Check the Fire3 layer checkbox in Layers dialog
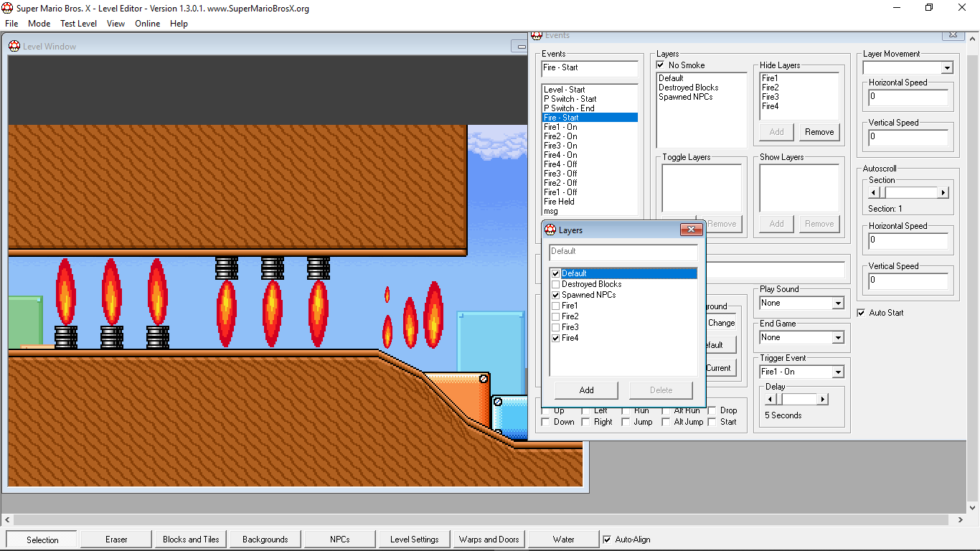Viewport: 980px width, 551px height. point(555,327)
